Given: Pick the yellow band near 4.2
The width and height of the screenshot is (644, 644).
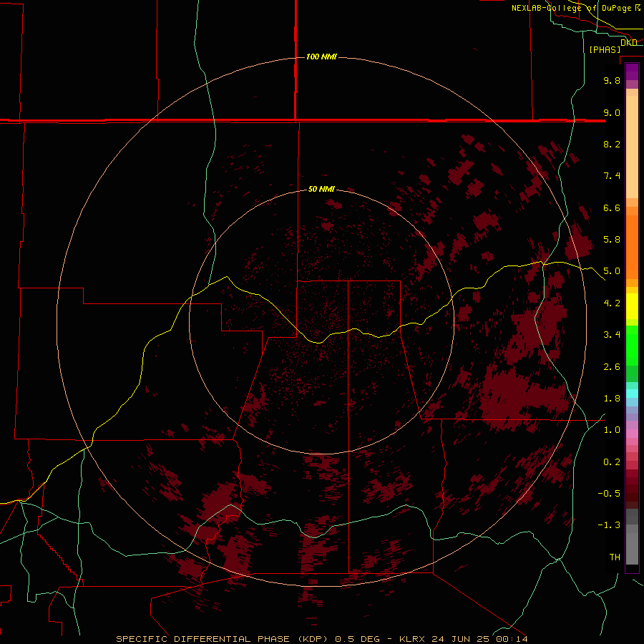Looking at the screenshot, I should coord(632,306).
